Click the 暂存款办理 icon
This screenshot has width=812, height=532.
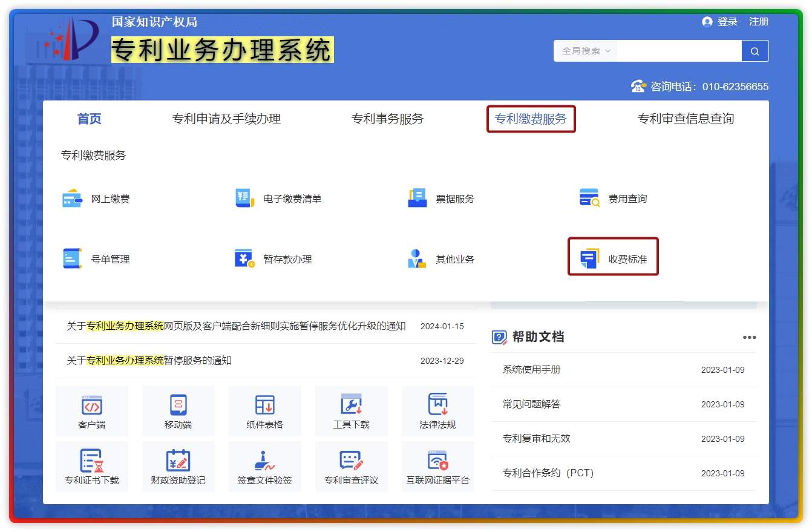[x=244, y=259]
